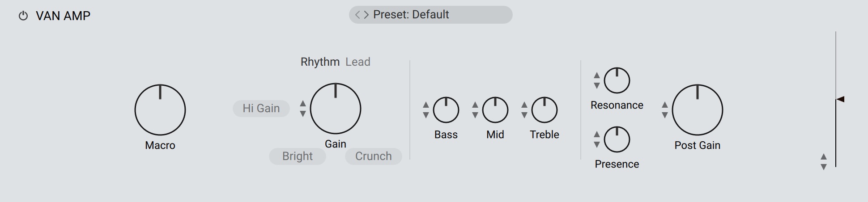Click the Bass knob down arrow
This screenshot has height=202, width=868.
(426, 115)
